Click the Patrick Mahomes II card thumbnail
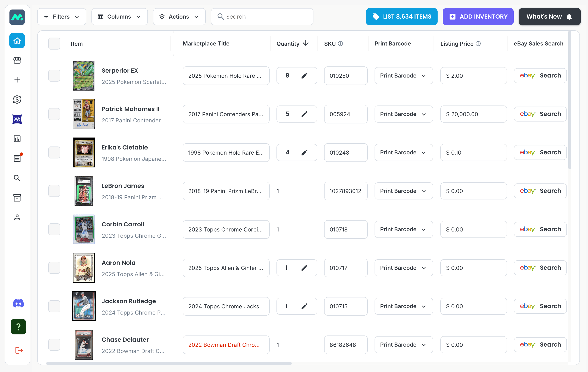 click(84, 114)
